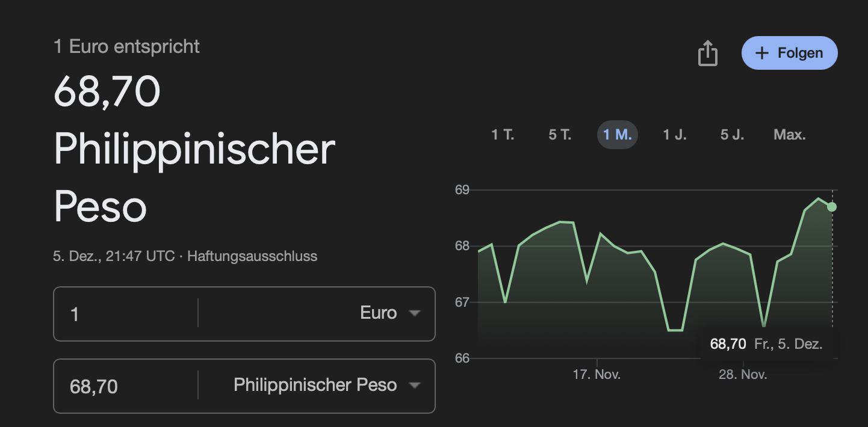Show the 1 J. chart range

(675, 135)
